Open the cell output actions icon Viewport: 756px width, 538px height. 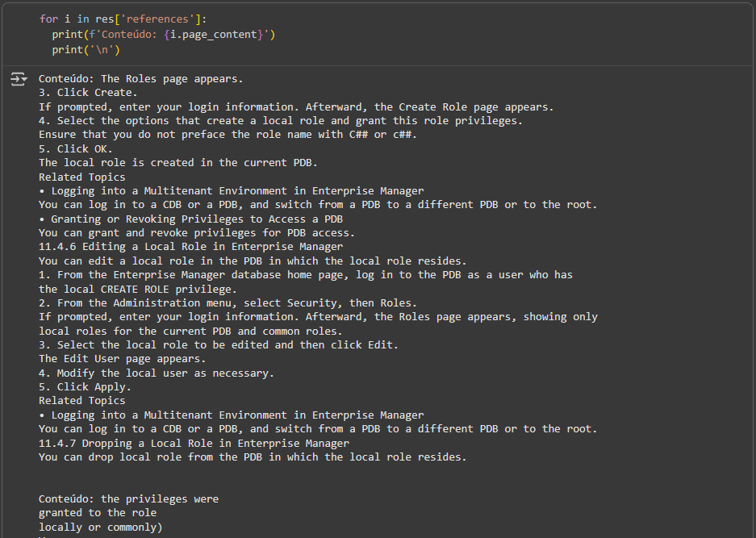tap(18, 79)
